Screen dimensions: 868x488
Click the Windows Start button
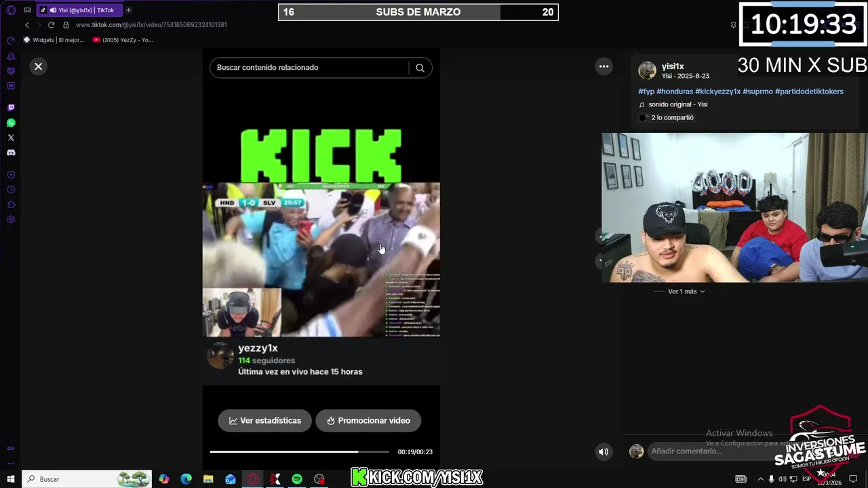click(10, 479)
